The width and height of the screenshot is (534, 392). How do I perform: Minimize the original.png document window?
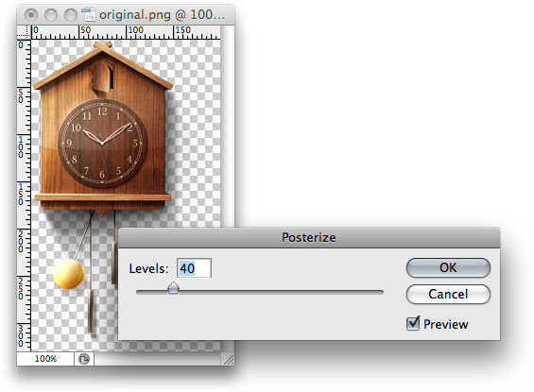pyautogui.click(x=51, y=14)
